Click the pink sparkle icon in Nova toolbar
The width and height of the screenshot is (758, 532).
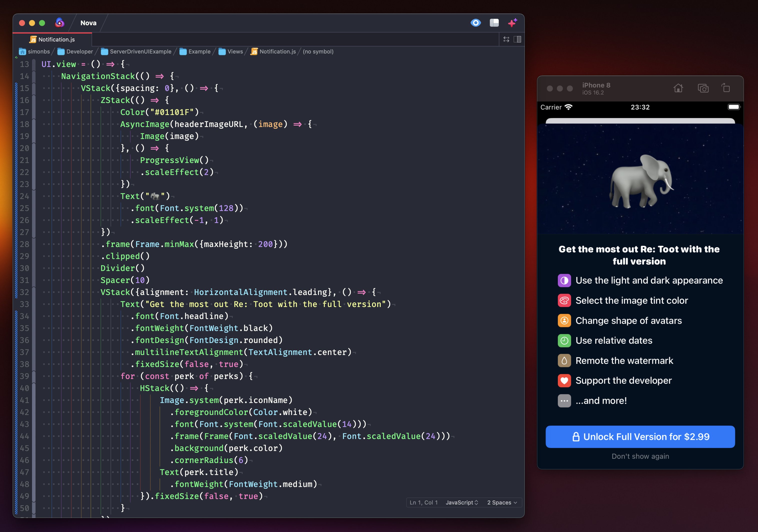pyautogui.click(x=512, y=23)
